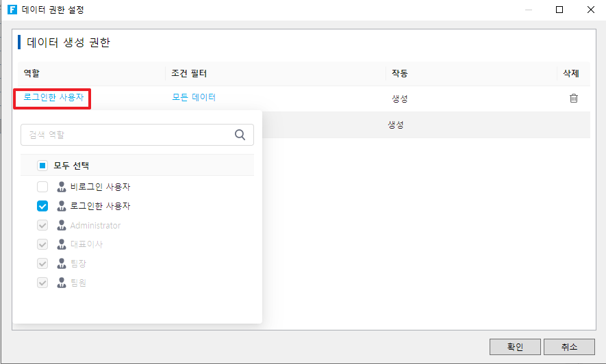This screenshot has width=606, height=364.
Task: Check the 비로그인 사용자 checkbox
Action: [42, 187]
